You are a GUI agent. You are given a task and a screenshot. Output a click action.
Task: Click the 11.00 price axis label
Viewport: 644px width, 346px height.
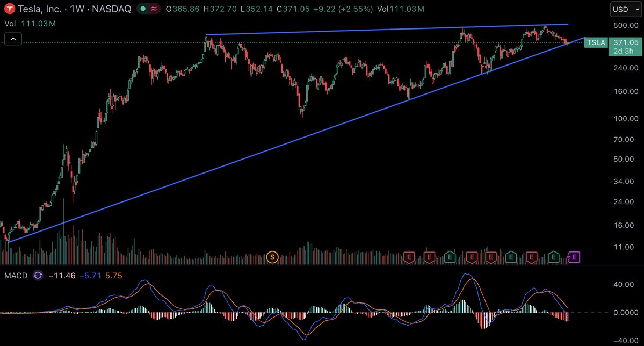pyautogui.click(x=624, y=247)
